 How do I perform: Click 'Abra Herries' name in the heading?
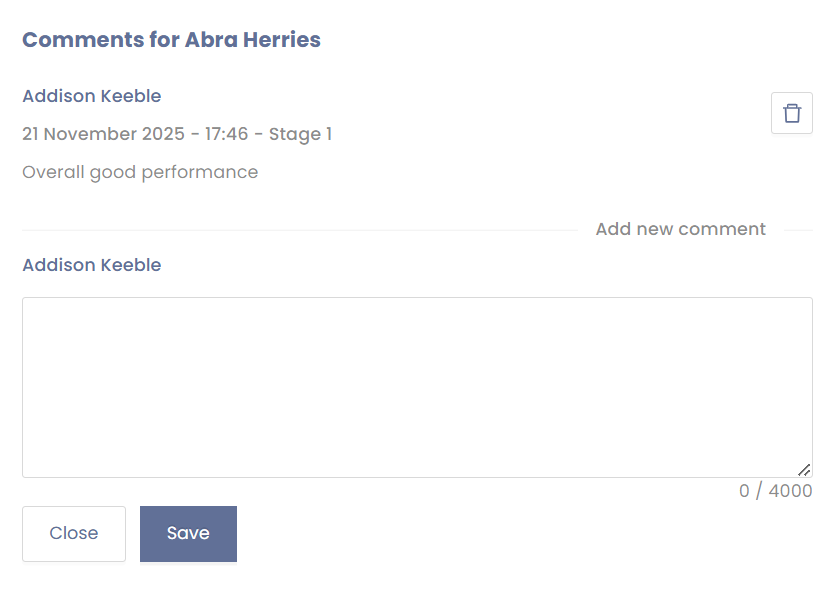[x=253, y=40]
